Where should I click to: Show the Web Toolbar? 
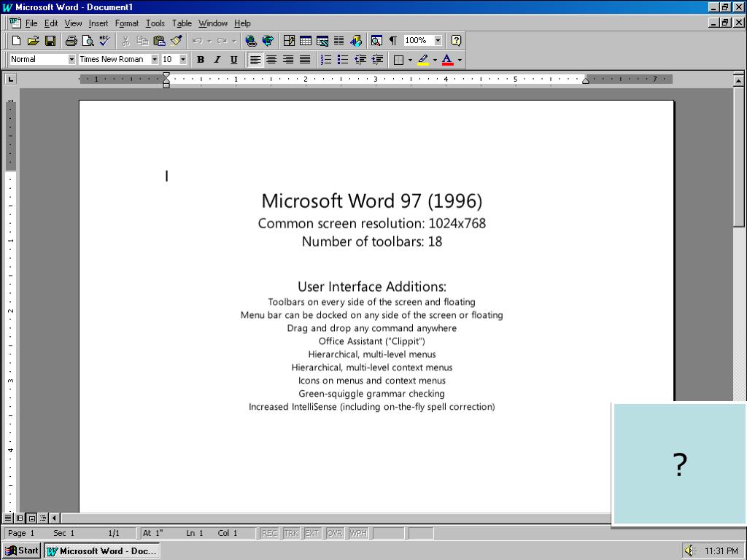pos(268,41)
